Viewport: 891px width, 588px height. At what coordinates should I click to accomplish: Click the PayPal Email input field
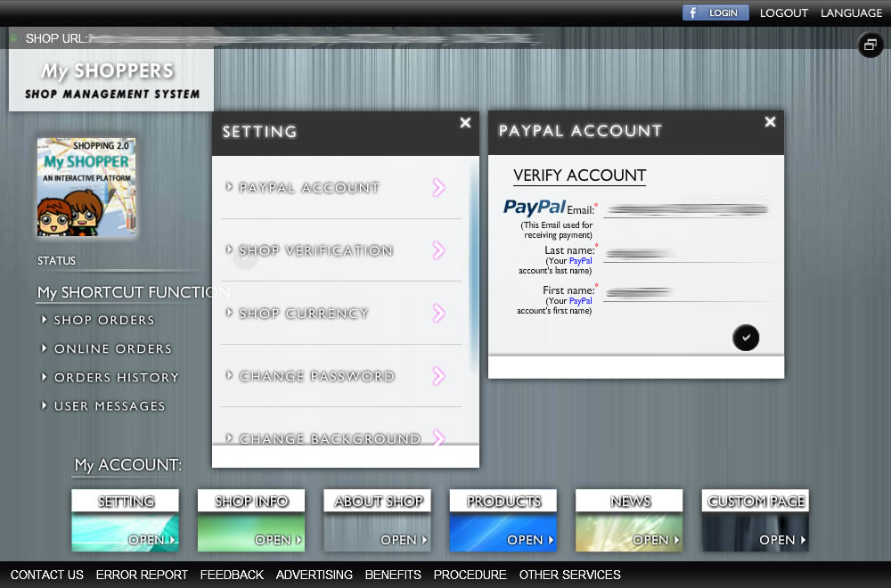coord(685,210)
